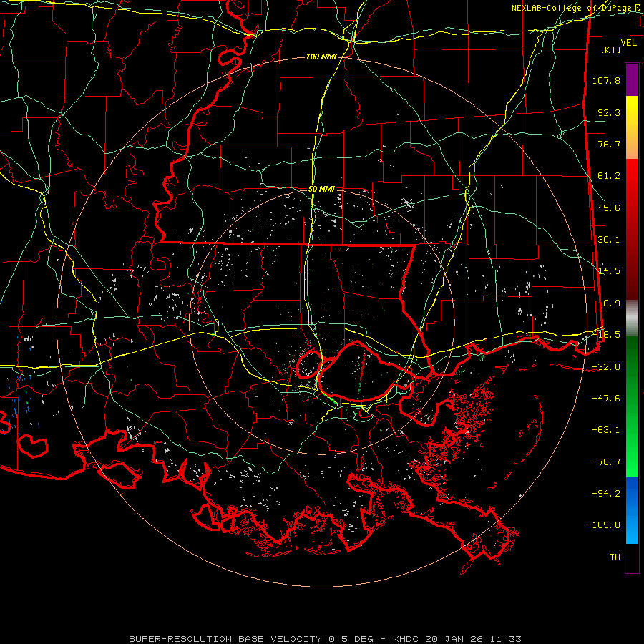Click the TH legend label
Image resolution: width=644 pixels, height=644 pixels.
(x=615, y=557)
